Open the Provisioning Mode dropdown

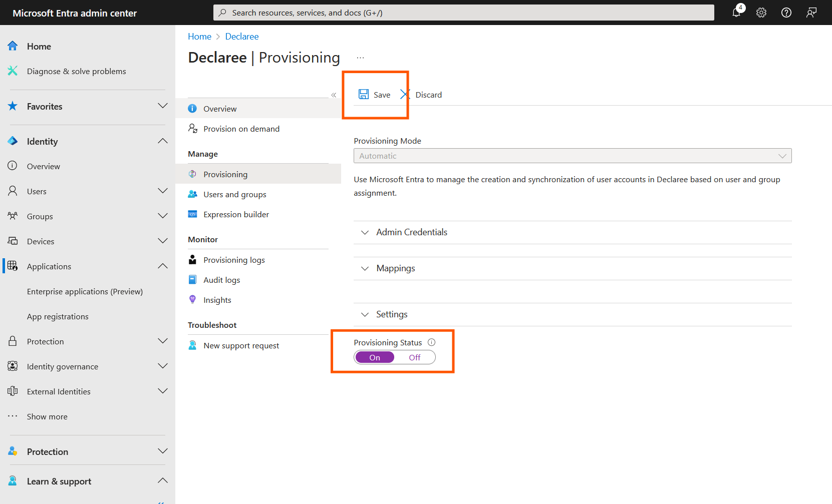pyautogui.click(x=572, y=156)
